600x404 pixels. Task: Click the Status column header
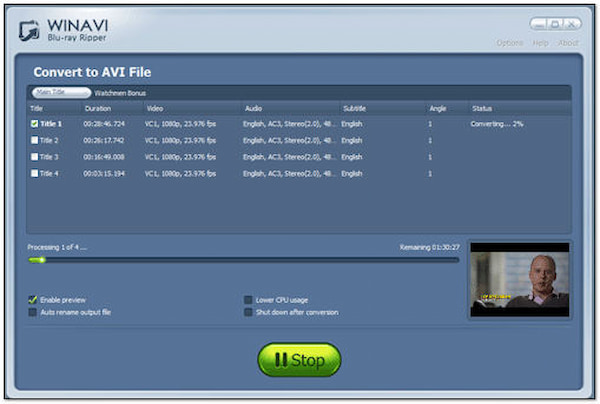pos(482,108)
